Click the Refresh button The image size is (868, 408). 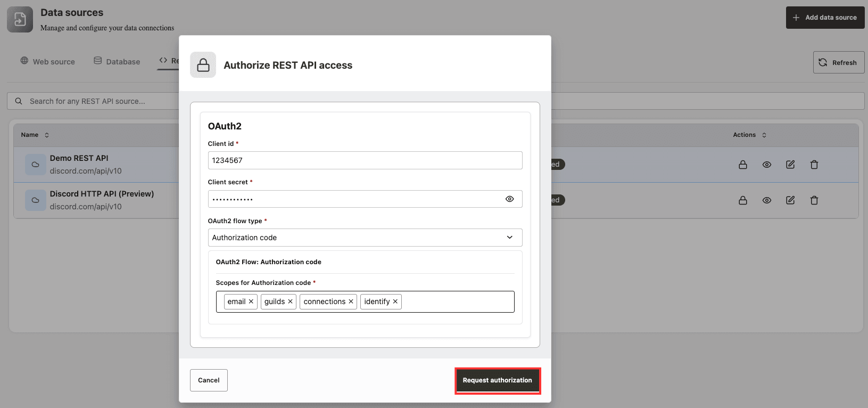coord(839,62)
